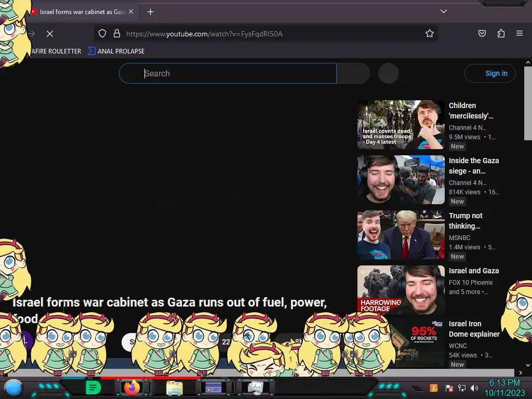Click the MSNBC channel name
The width and height of the screenshot is (532, 399).
point(459,238)
